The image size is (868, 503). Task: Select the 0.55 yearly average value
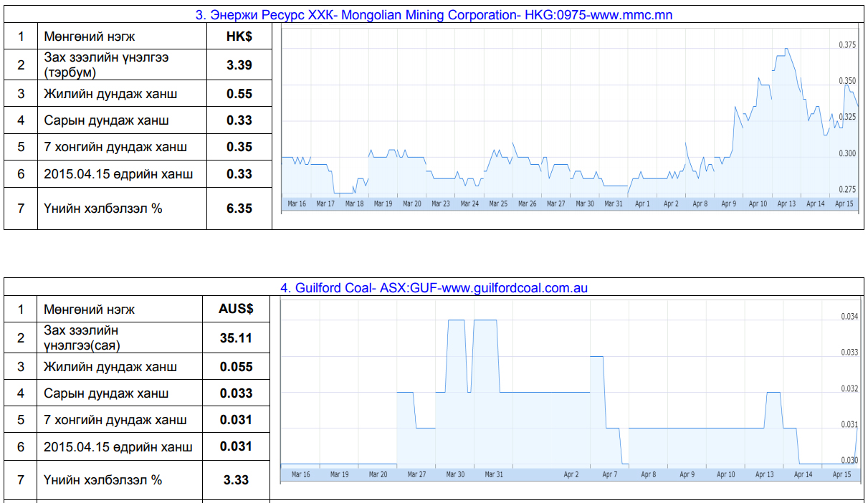(x=239, y=94)
